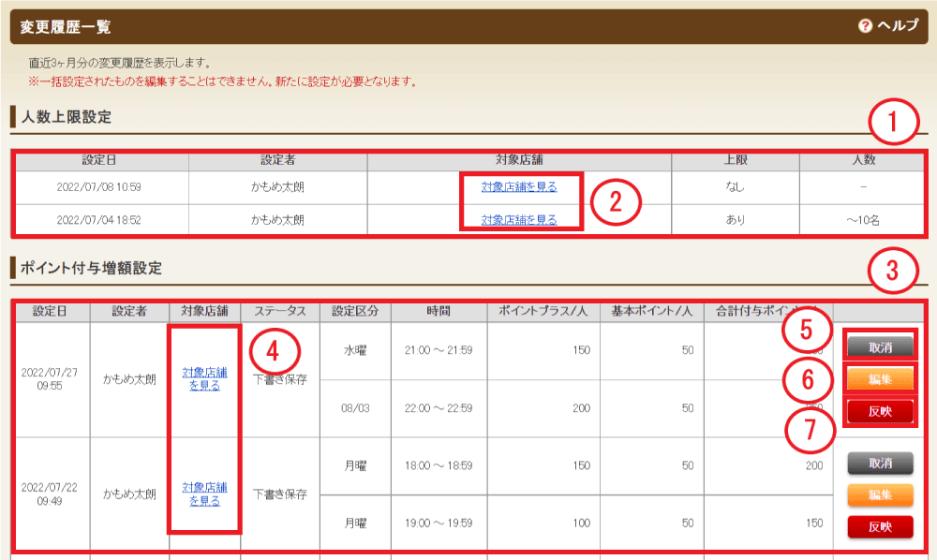
Task: Click the ステータス column header
Action: [280, 311]
